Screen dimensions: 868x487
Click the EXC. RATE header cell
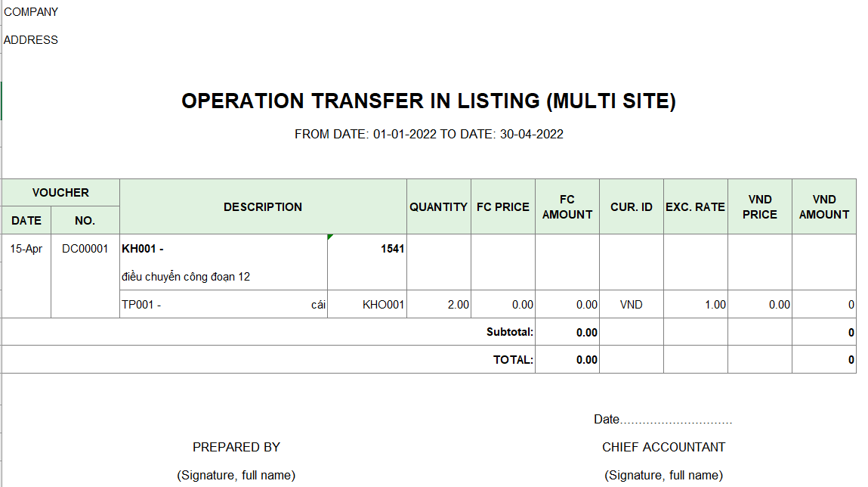695,206
